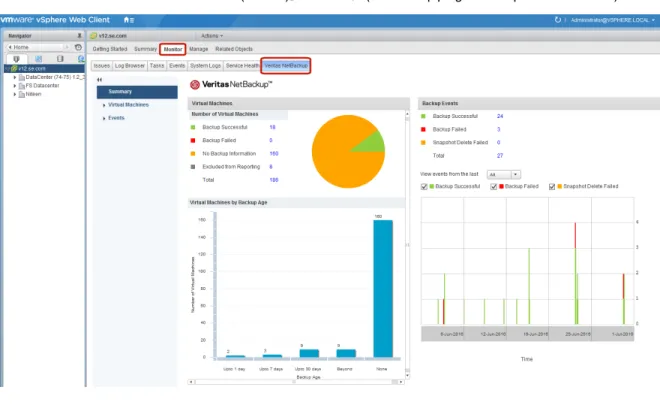Open Administrator user account dropdown
This screenshot has height=411, width=660.
(612, 20)
